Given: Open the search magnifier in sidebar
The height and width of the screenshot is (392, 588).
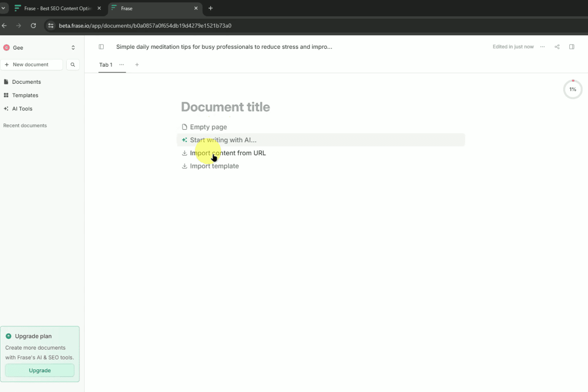Looking at the screenshot, I should pos(73,65).
